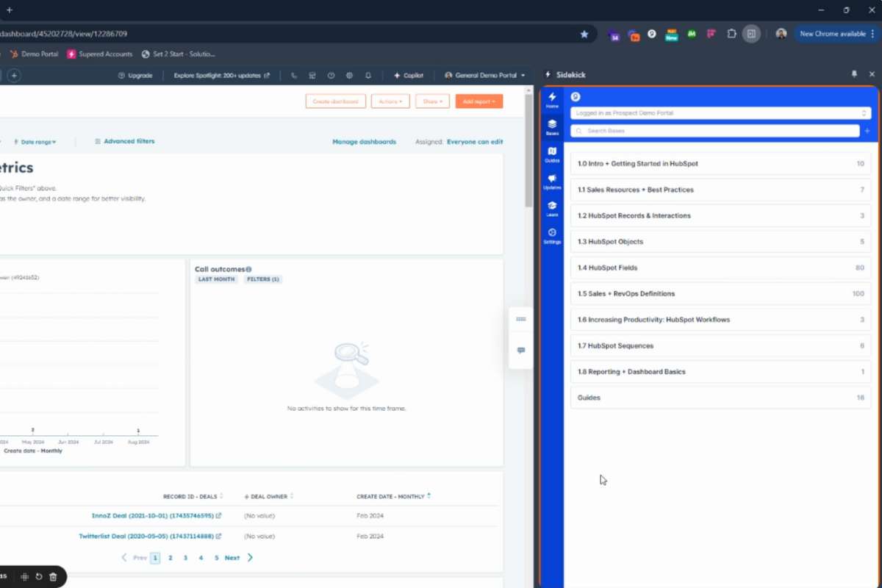Go to page 3 of deals table
Viewport: 882px width, 588px height.
(x=185, y=558)
